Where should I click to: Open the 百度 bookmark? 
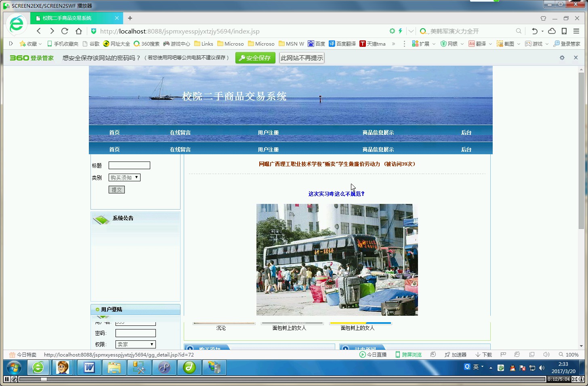click(316, 44)
